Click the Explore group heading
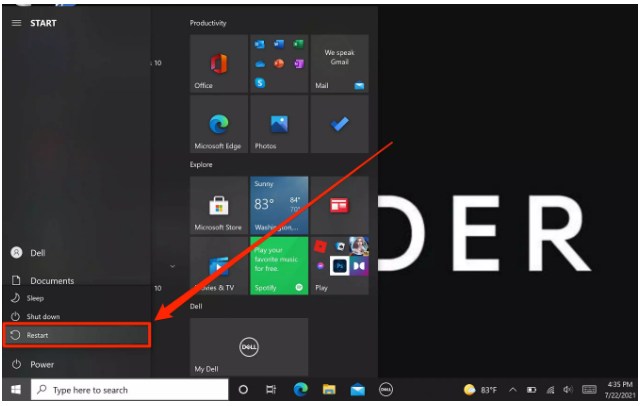 [201, 165]
